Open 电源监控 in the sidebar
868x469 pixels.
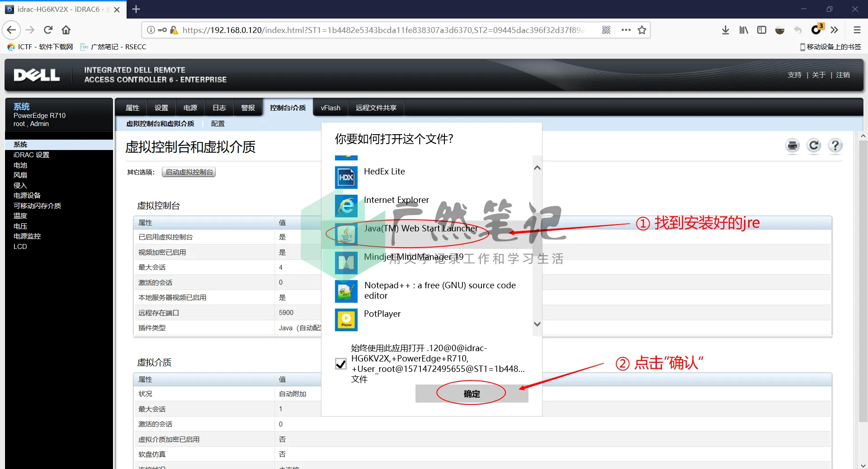[27, 236]
